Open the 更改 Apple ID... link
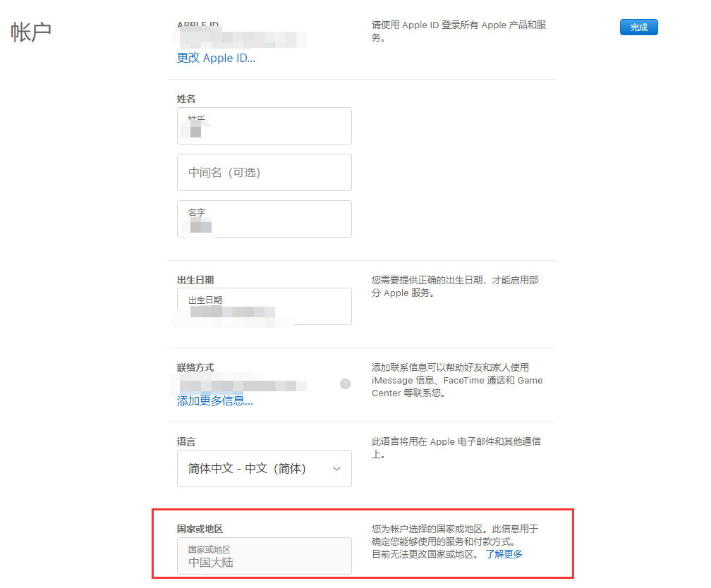Image resolution: width=711 pixels, height=588 pixels. tap(216, 58)
